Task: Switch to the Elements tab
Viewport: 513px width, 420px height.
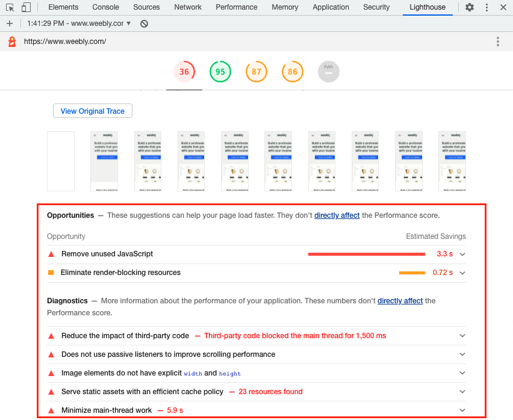Action: click(x=63, y=7)
